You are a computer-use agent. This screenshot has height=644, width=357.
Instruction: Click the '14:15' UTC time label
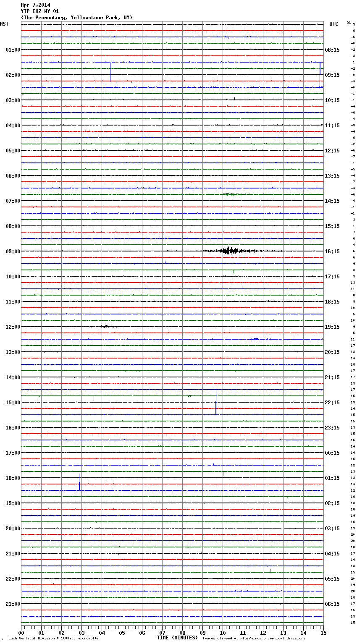pos(332,201)
